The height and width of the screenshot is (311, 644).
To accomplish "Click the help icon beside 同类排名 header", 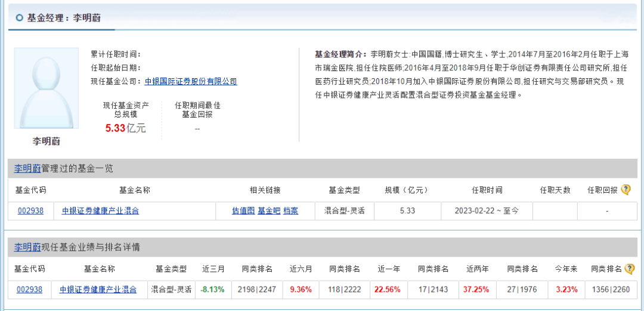I will tap(629, 269).
